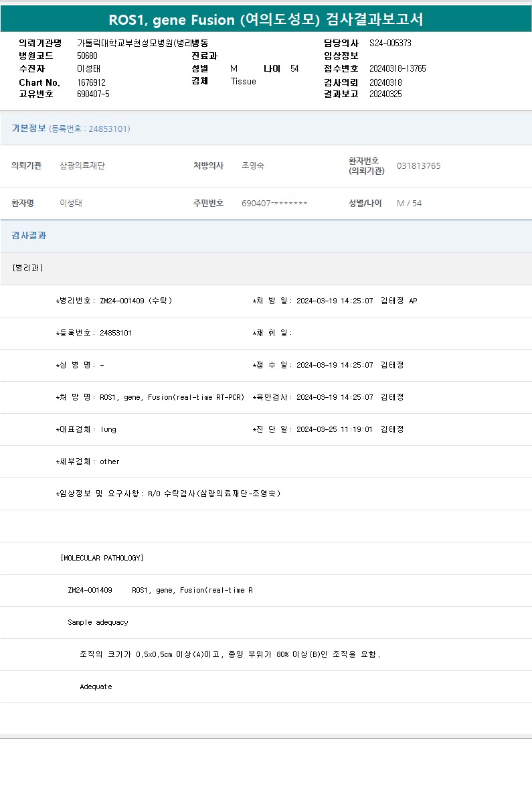This screenshot has width=532, height=811.
Task: Click the 결과보고 date 20240325
Action: click(385, 94)
